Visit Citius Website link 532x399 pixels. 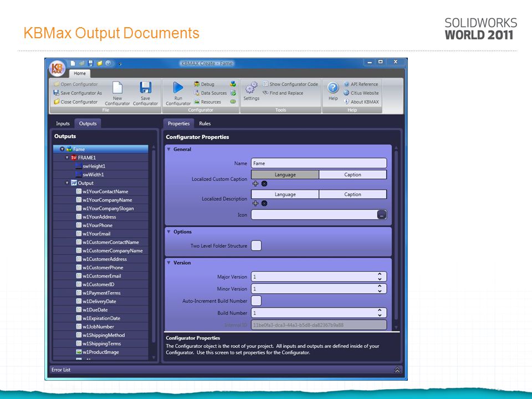[x=361, y=93]
